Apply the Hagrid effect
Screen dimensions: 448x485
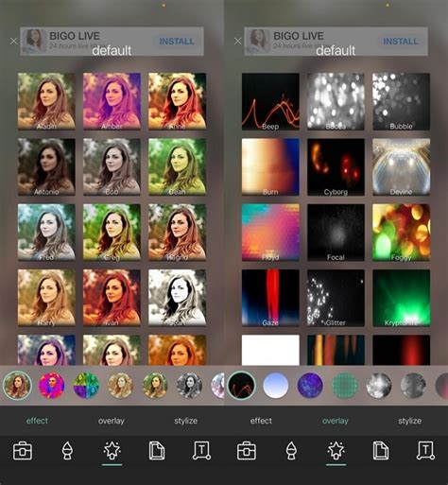pyautogui.click(x=177, y=233)
